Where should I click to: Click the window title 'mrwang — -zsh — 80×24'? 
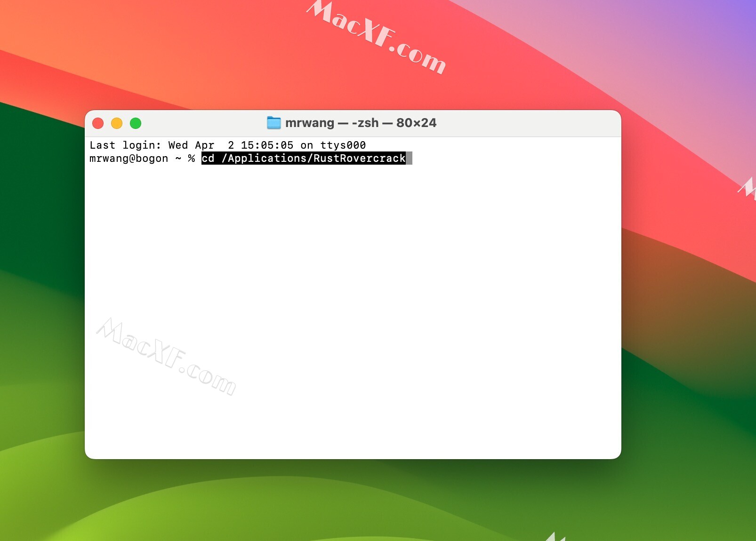click(x=361, y=123)
